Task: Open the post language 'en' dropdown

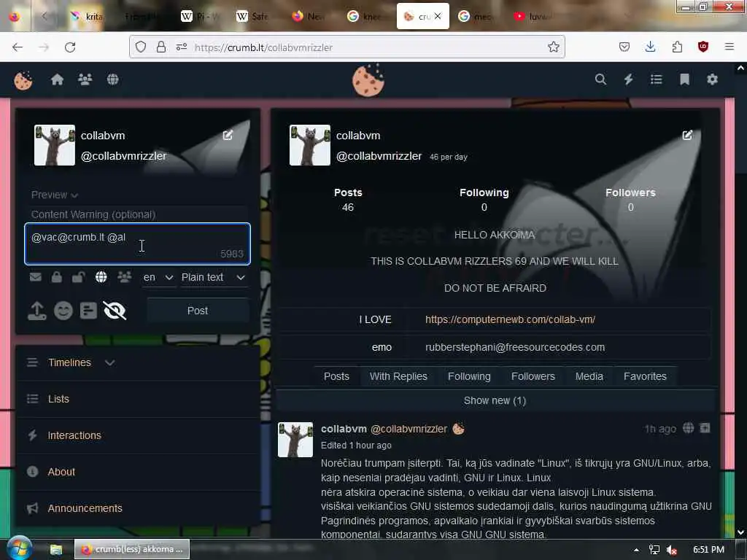Action: tap(158, 277)
